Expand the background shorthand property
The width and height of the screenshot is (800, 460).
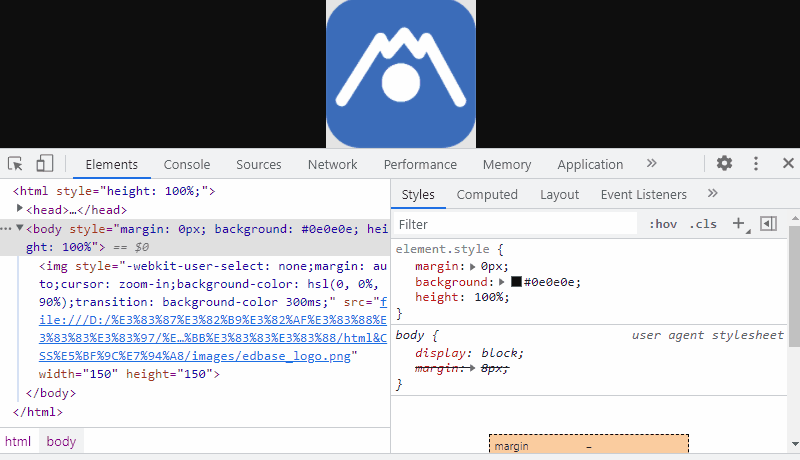[502, 282]
